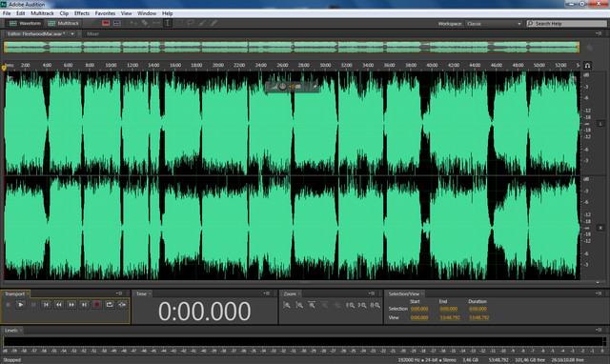
Task: Click the 0:00.000 time display
Action: 205,312
